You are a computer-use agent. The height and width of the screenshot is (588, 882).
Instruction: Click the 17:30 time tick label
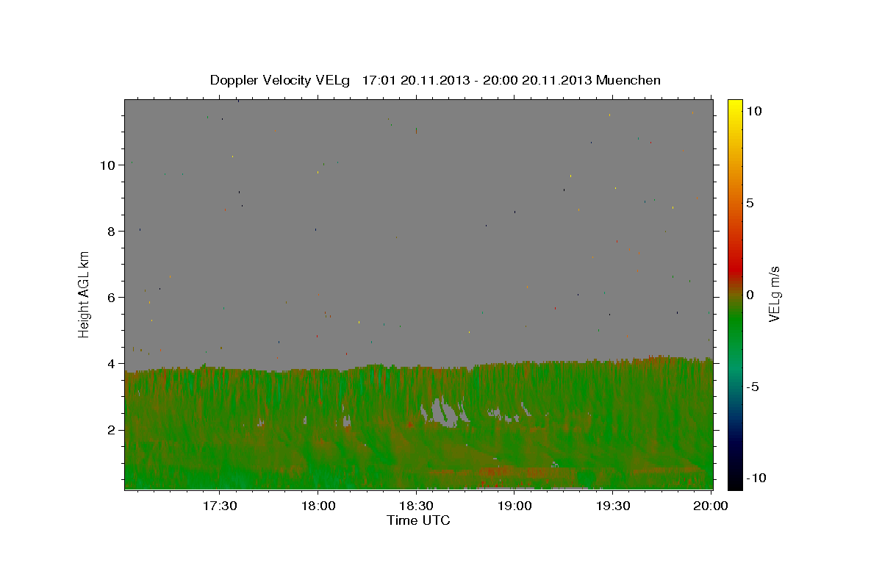(x=219, y=506)
